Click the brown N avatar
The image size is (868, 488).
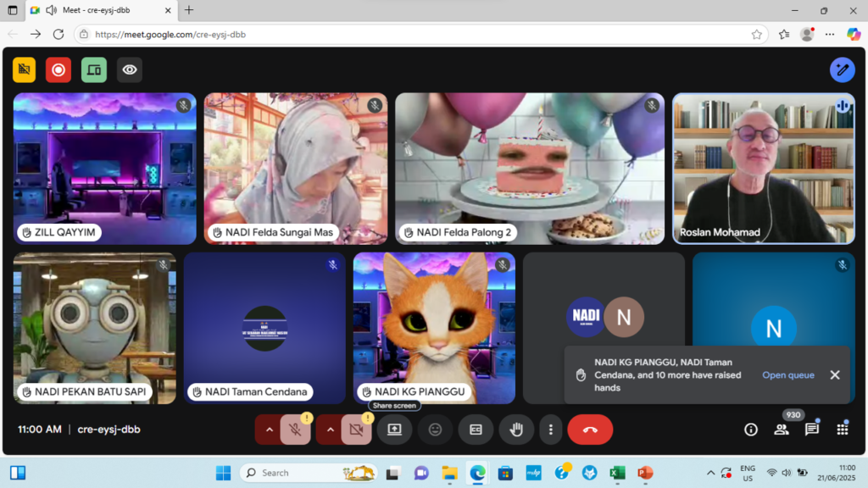[x=624, y=317]
